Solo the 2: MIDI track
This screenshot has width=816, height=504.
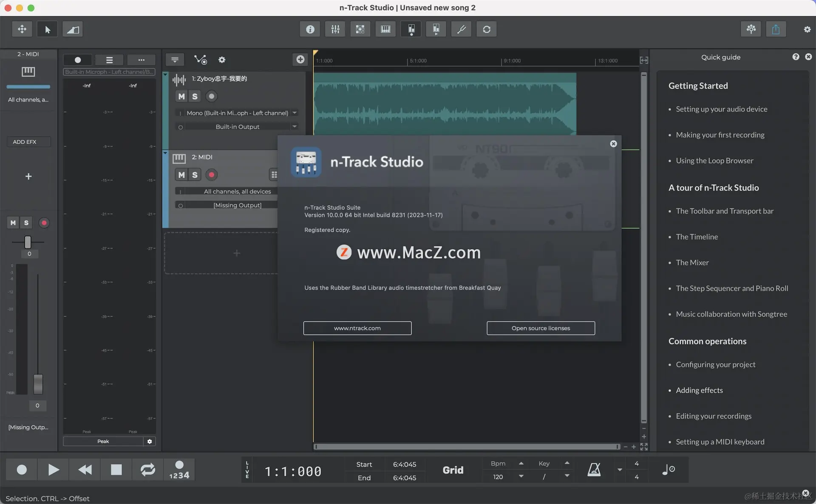195,175
